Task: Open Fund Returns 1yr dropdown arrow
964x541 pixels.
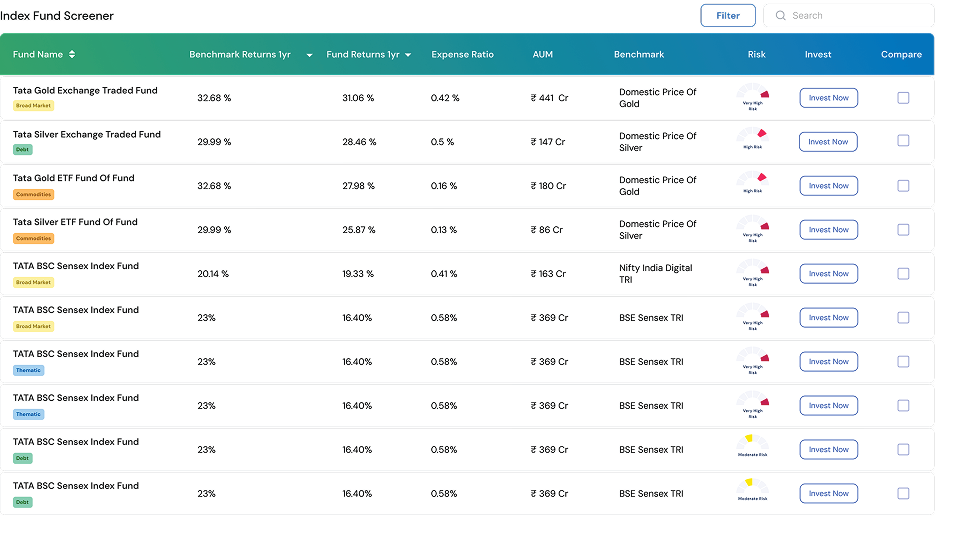Action: click(408, 55)
